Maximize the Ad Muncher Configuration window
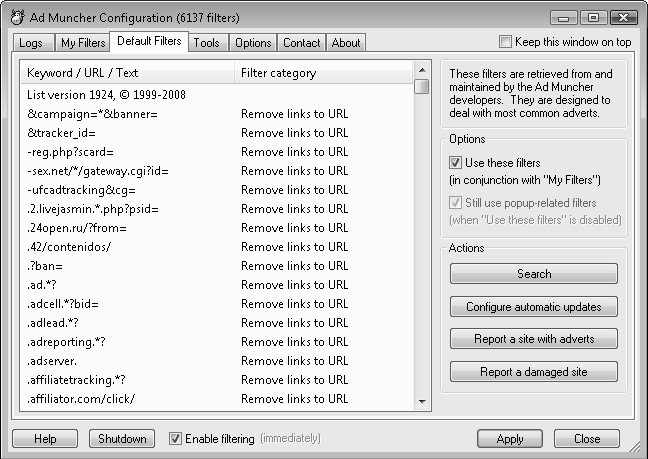648x459 pixels. [593, 18]
